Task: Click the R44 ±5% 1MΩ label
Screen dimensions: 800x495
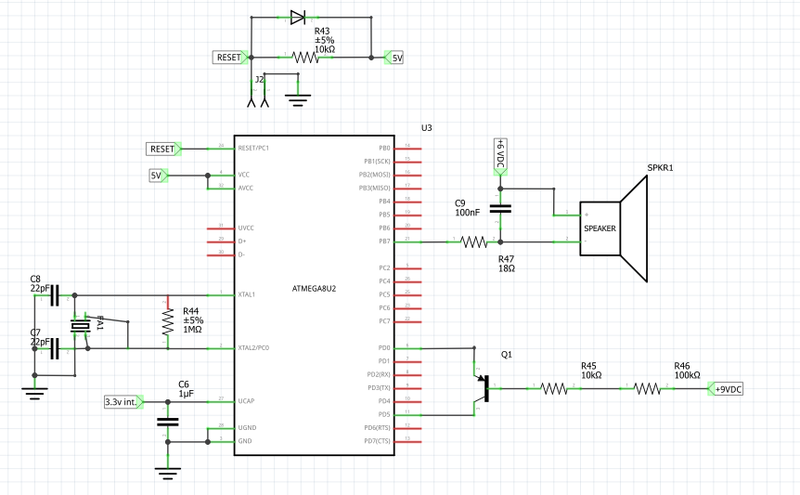Action: (193, 320)
